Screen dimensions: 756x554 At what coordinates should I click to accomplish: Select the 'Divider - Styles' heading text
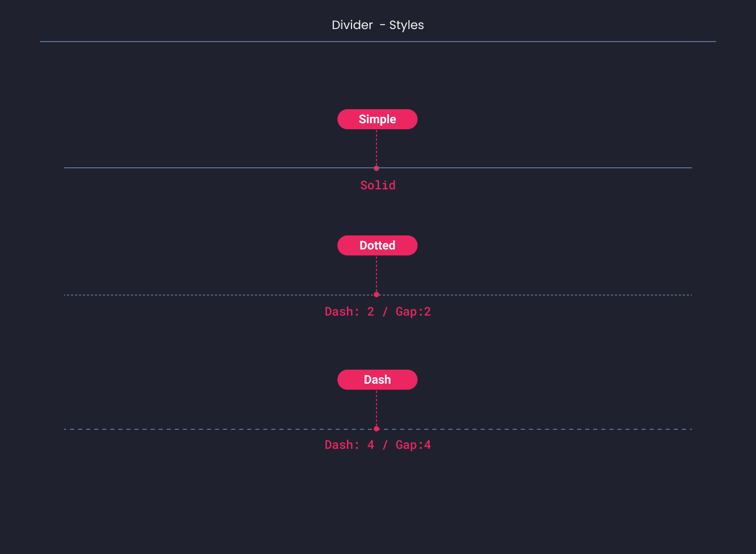[378, 25]
